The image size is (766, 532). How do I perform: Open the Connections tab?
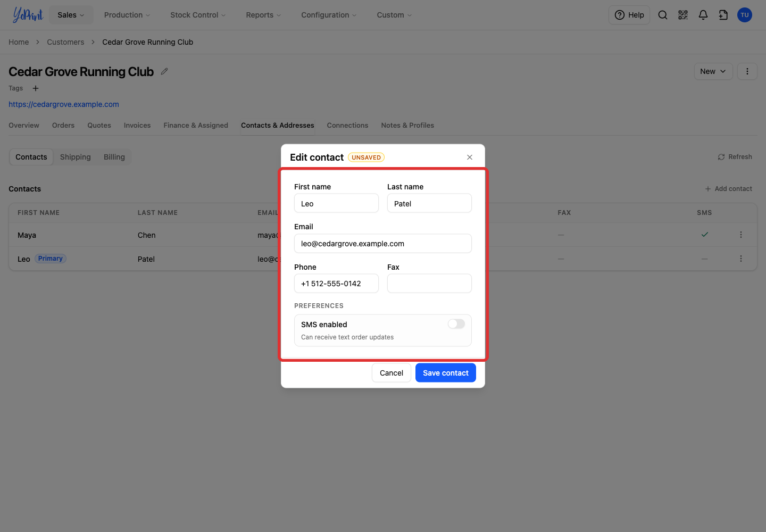[347, 126]
